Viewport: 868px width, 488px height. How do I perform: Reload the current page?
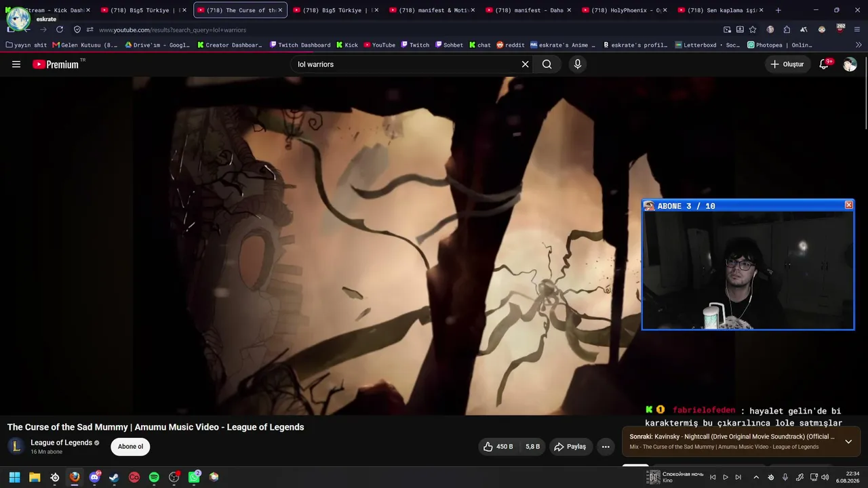coord(60,30)
